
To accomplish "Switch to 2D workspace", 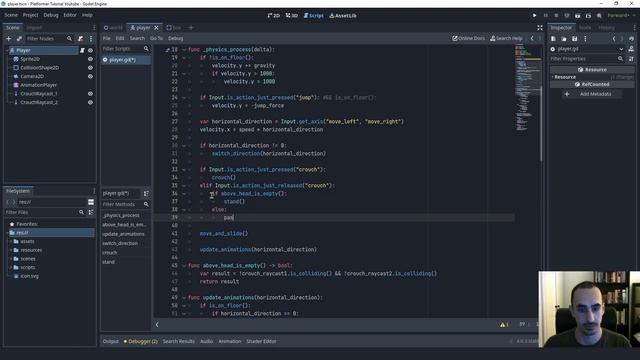I will click(273, 16).
